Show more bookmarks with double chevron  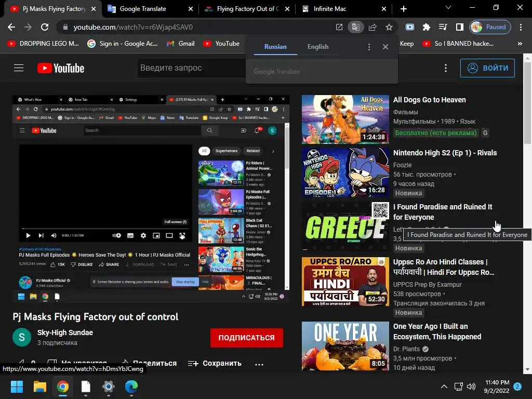pos(520,44)
